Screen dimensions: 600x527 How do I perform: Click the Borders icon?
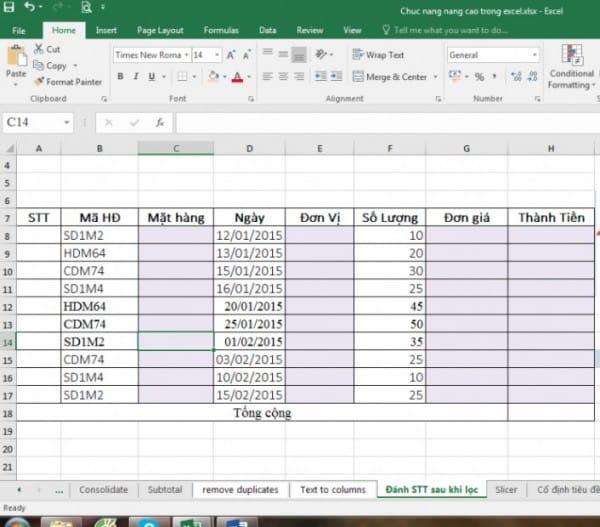coord(182,77)
